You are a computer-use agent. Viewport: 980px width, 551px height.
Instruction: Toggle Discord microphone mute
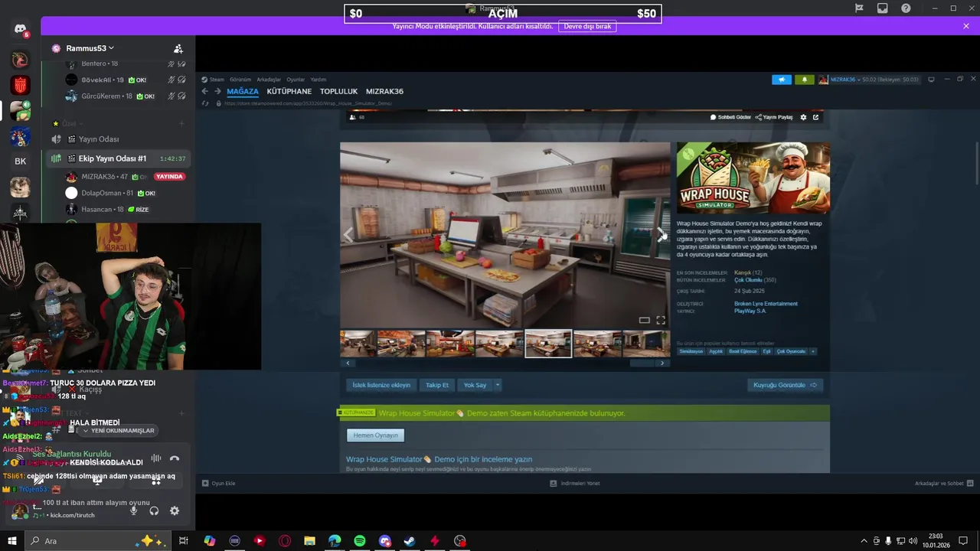[x=134, y=510]
